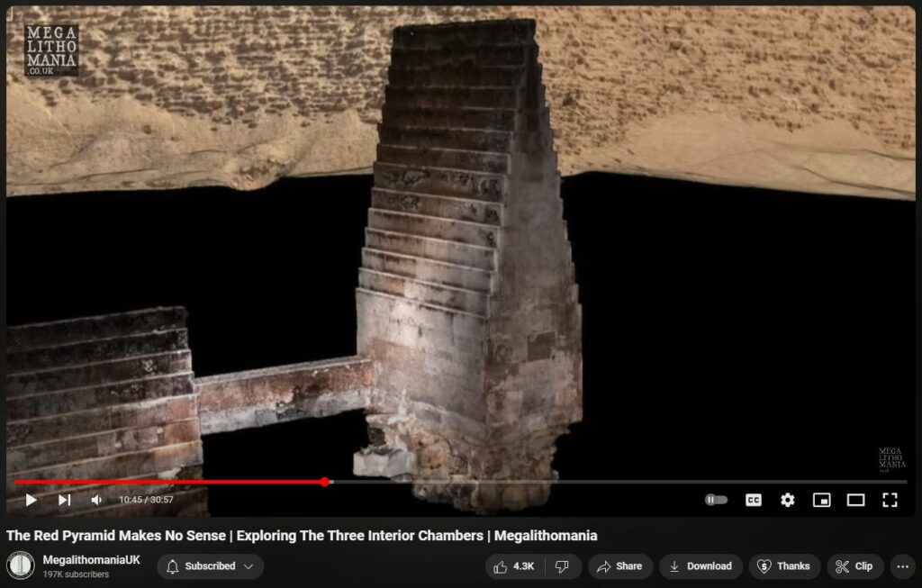The image size is (922, 588).
Task: Mute the video volume speaker icon
Action: [x=96, y=500]
